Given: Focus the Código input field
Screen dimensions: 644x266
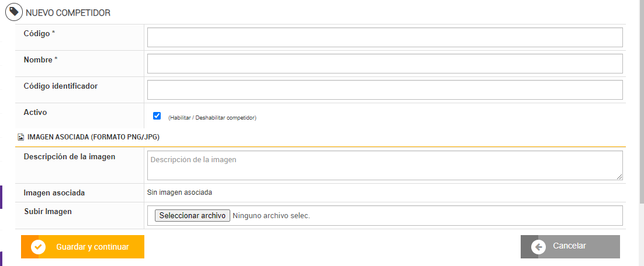Looking at the screenshot, I should (385, 37).
